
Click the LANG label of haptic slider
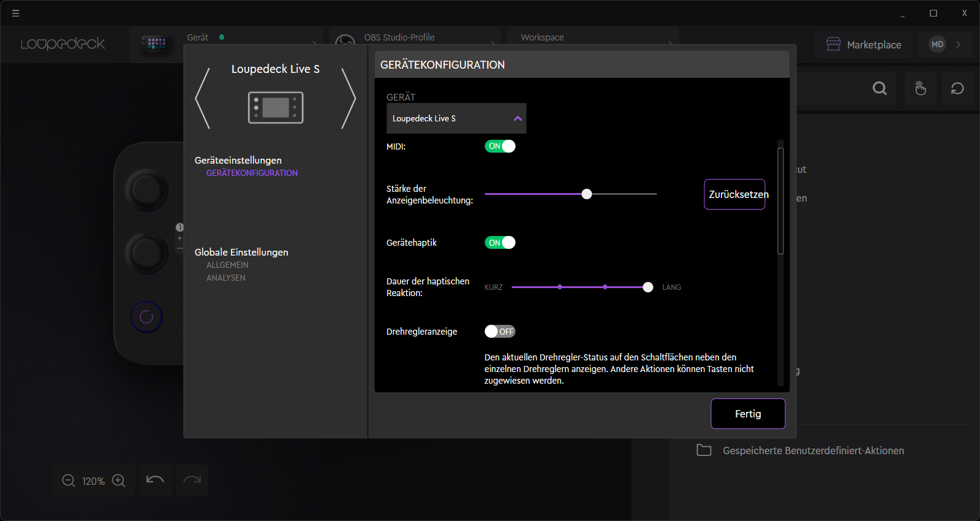coord(671,287)
